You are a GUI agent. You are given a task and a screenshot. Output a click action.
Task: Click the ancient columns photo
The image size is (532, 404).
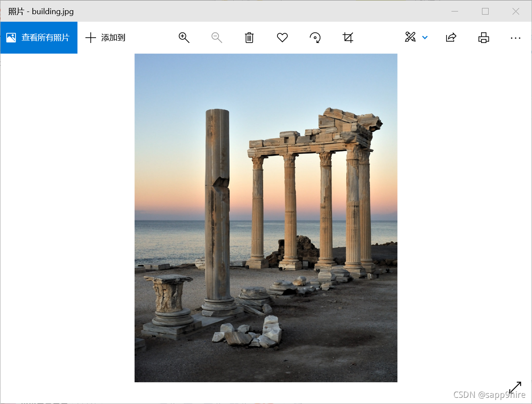pyautogui.click(x=266, y=218)
